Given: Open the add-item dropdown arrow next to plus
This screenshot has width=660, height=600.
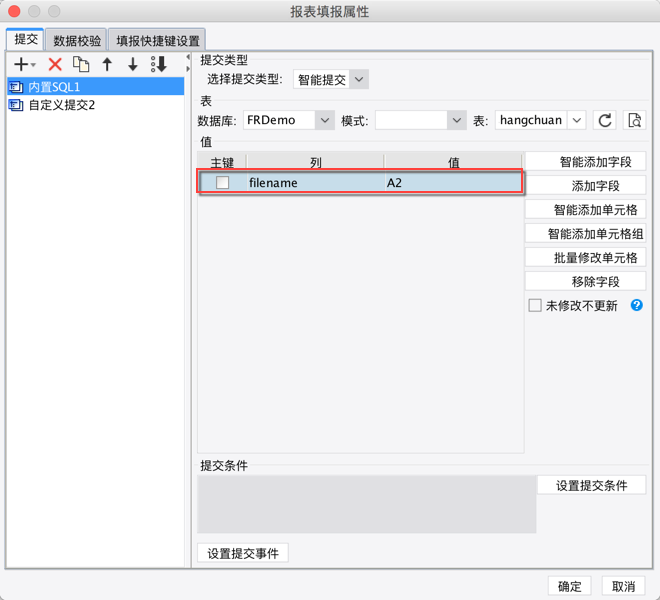Looking at the screenshot, I should [33, 65].
